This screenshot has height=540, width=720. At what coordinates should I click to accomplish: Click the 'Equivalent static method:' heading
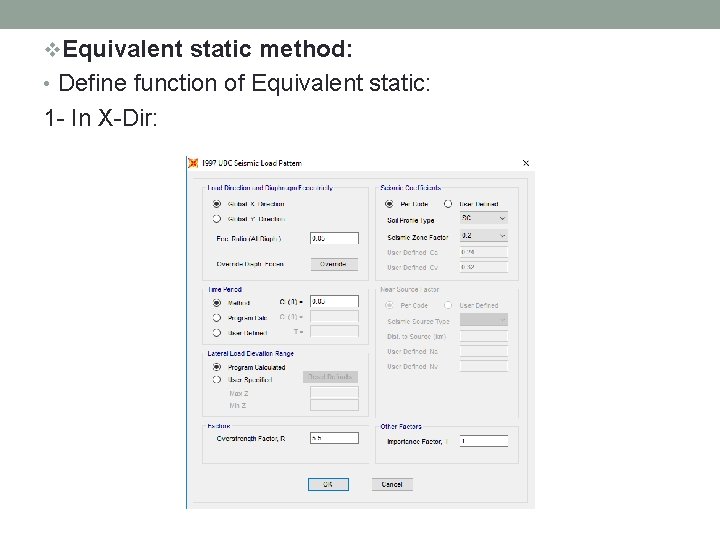coord(207,49)
